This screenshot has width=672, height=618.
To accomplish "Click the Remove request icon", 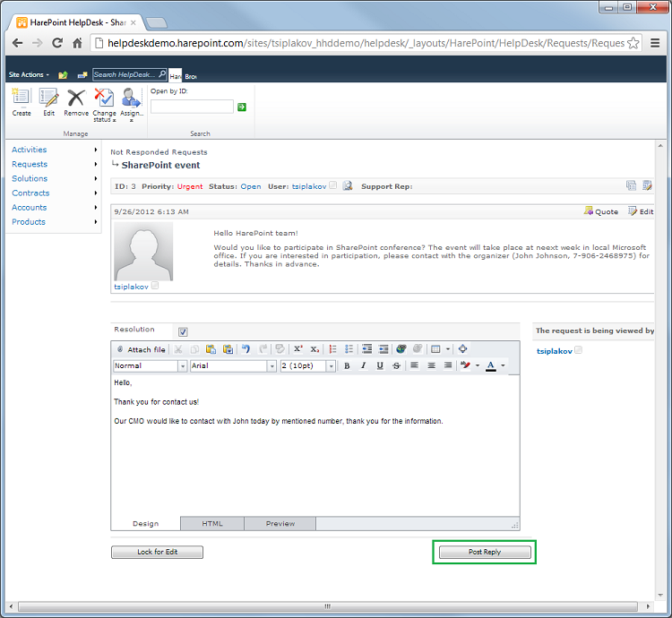I will [x=76, y=102].
